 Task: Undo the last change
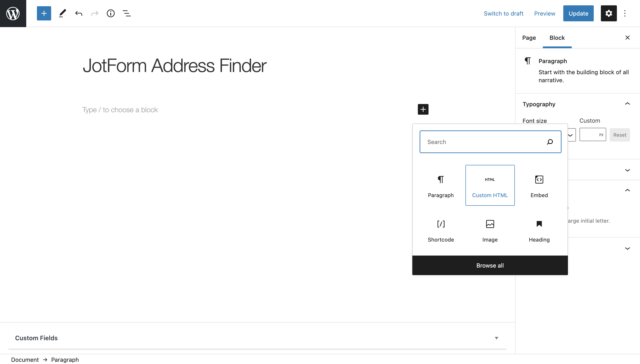click(78, 13)
